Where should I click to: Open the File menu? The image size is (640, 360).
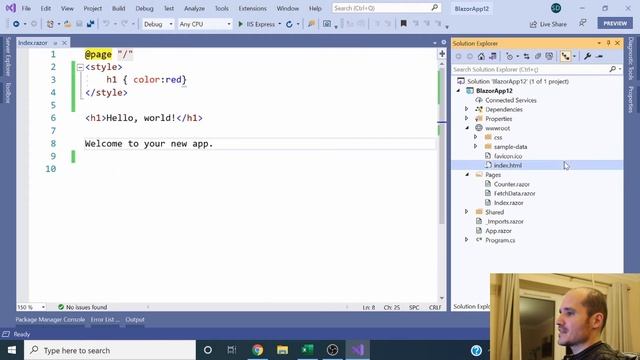pyautogui.click(x=26, y=8)
